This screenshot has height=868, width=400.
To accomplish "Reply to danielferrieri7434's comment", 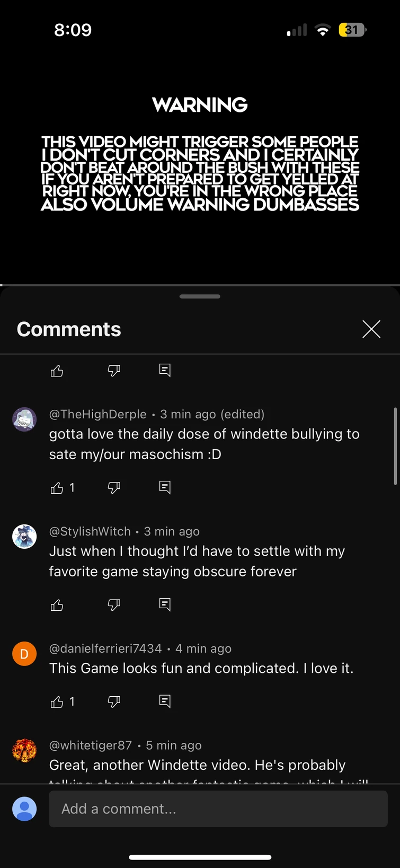I will point(165,702).
